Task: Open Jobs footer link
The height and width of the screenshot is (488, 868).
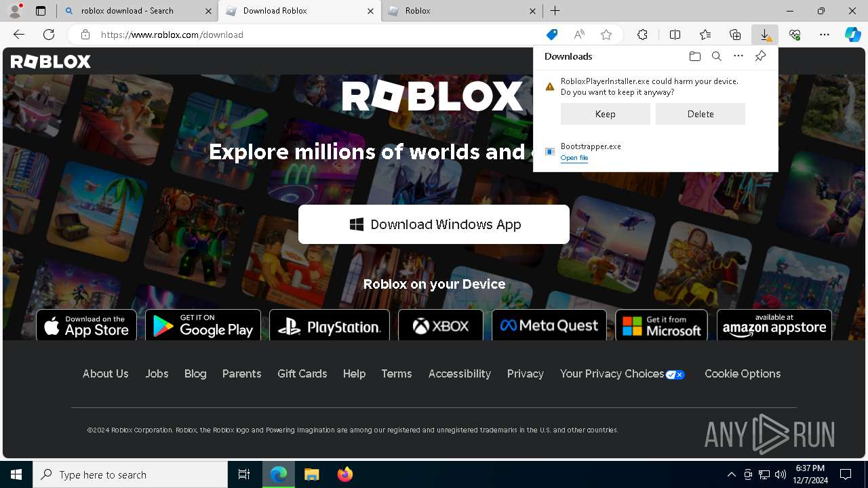Action: [x=157, y=373]
